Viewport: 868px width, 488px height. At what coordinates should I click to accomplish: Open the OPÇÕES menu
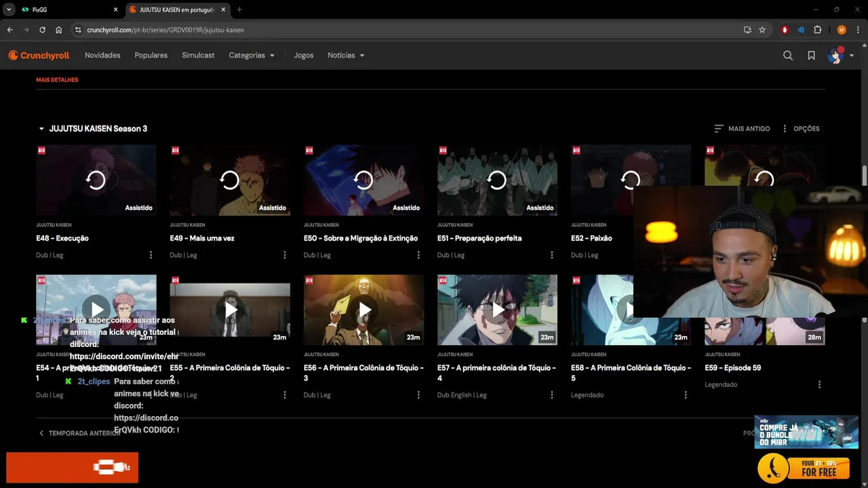(x=800, y=129)
